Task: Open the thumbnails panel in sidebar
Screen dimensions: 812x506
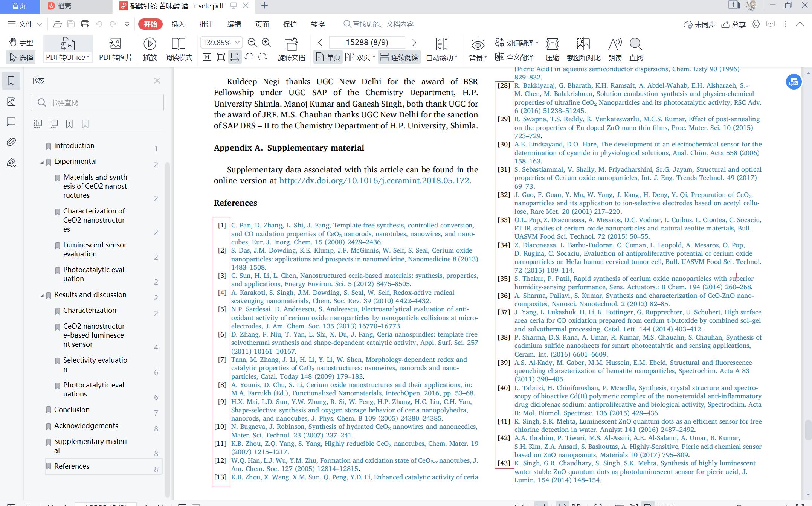Action: pos(11,101)
